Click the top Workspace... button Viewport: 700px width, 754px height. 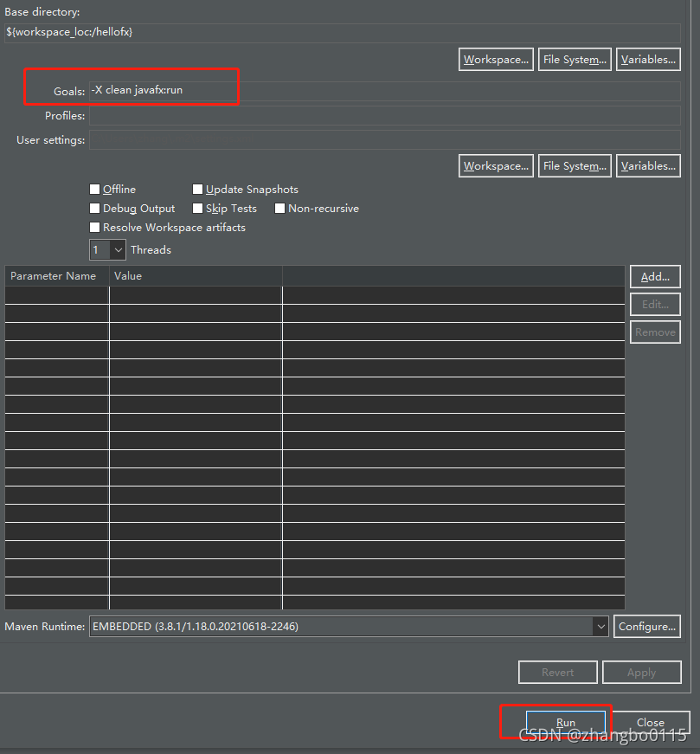pos(496,59)
